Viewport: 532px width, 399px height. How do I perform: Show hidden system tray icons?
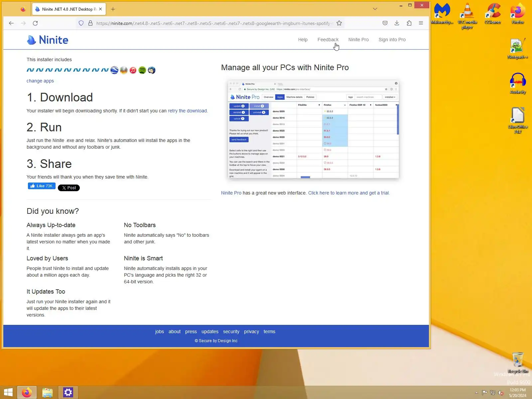476,393
